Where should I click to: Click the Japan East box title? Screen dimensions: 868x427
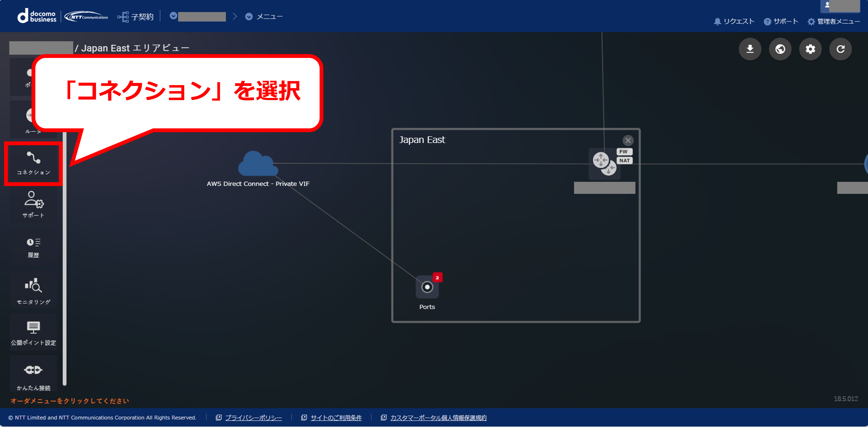[422, 140]
